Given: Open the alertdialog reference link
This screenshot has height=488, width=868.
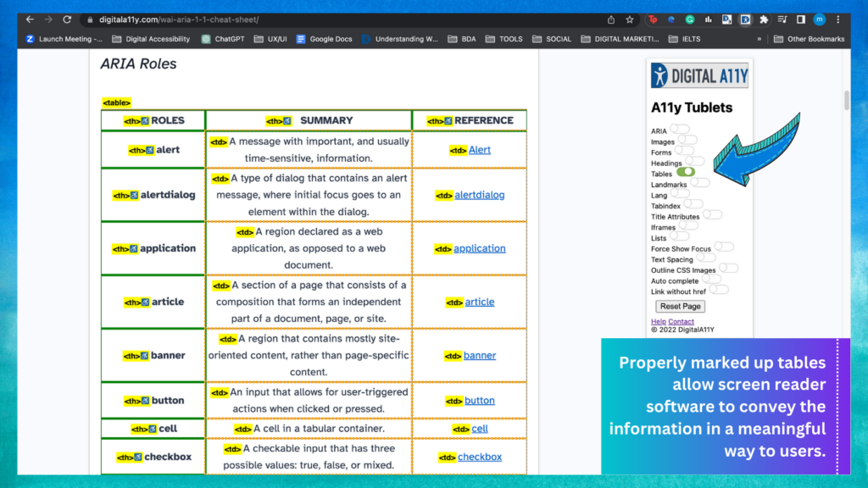Looking at the screenshot, I should (x=479, y=195).
